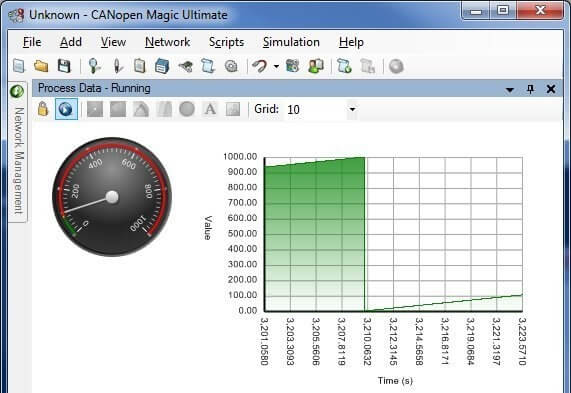Click the clipboard toolbar icon

click(x=139, y=66)
